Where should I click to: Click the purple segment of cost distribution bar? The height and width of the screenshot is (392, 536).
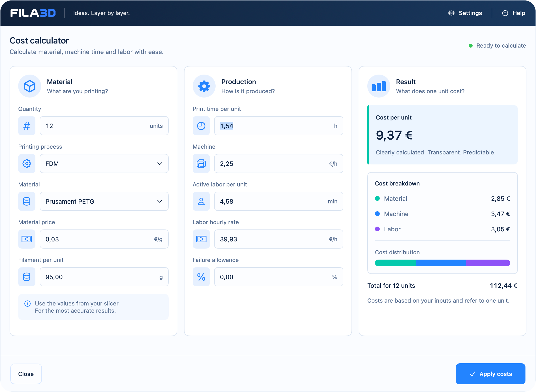coord(488,263)
